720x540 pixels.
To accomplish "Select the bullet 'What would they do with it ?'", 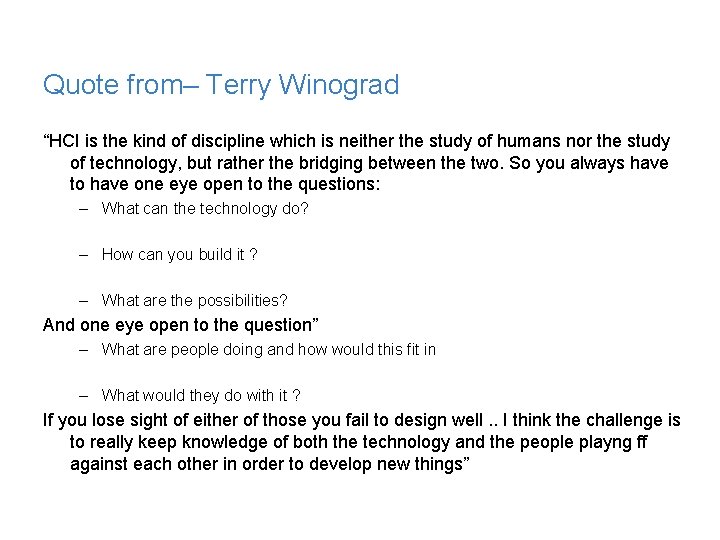I will click(x=201, y=396).
